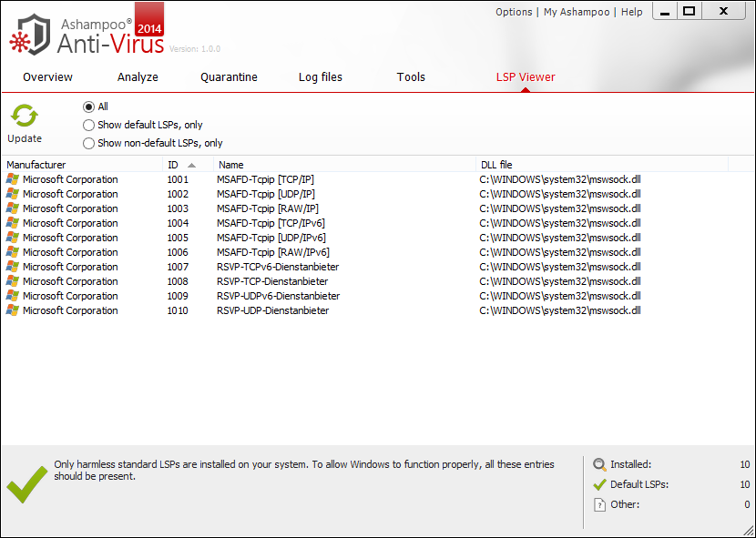Select 'Show non-default LSPs, only' option
Screen dimensions: 756x538
tap(88, 143)
